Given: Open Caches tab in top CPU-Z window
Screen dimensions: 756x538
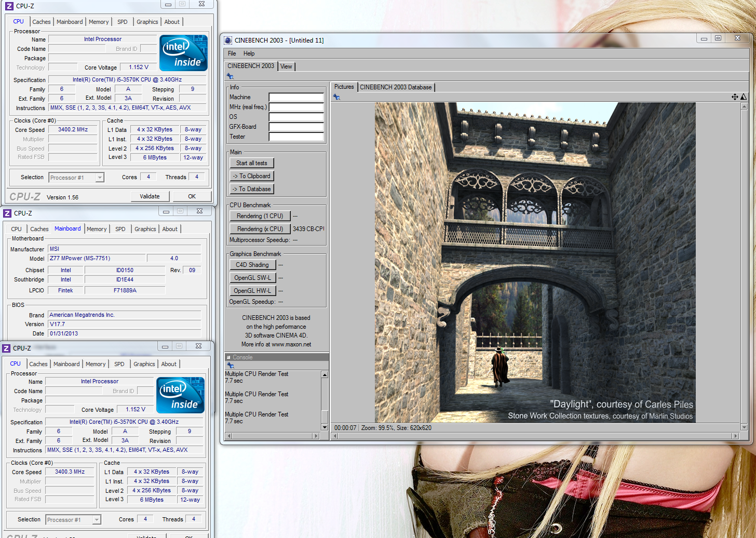Looking at the screenshot, I should point(42,22).
